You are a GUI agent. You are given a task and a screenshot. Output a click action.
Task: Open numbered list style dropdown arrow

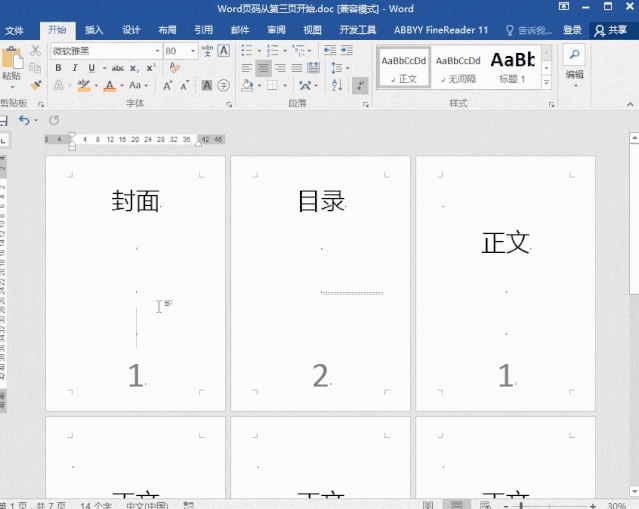click(x=284, y=51)
